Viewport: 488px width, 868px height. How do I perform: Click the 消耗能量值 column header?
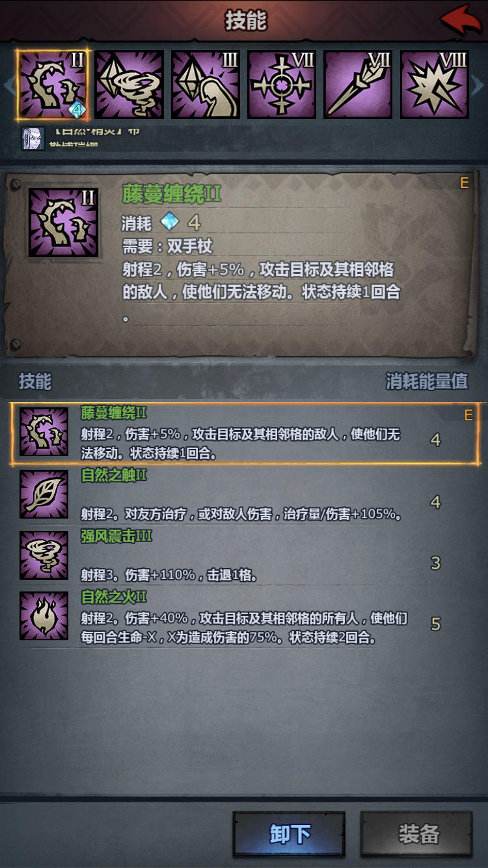pyautogui.click(x=426, y=381)
